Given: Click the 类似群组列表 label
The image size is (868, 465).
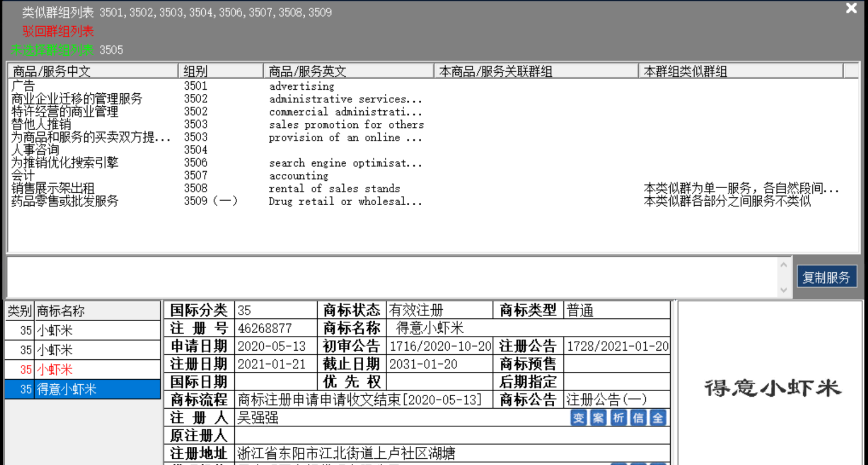Looking at the screenshot, I should point(58,13).
